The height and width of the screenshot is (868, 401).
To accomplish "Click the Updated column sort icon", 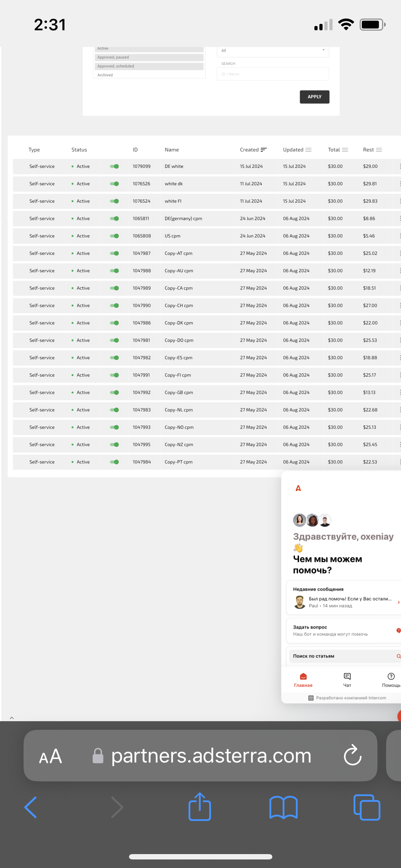I will click(308, 150).
